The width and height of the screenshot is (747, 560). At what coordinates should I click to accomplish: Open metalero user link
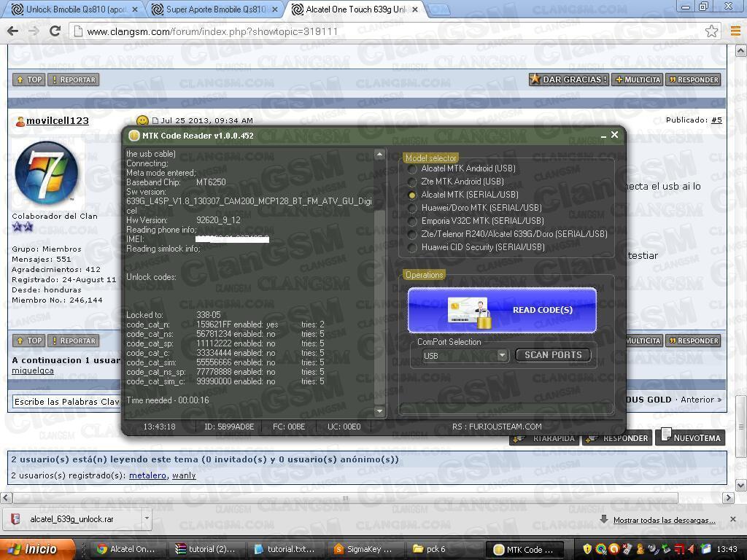(147, 475)
